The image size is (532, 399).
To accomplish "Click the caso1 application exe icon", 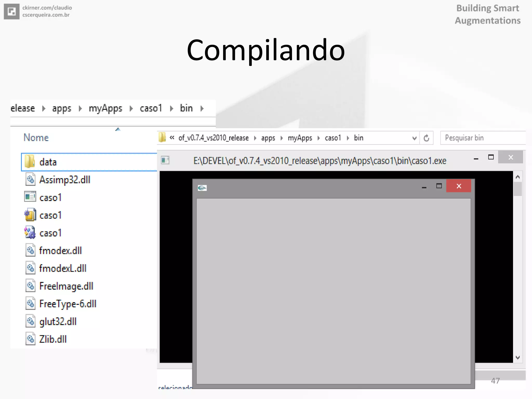I will 30,197.
